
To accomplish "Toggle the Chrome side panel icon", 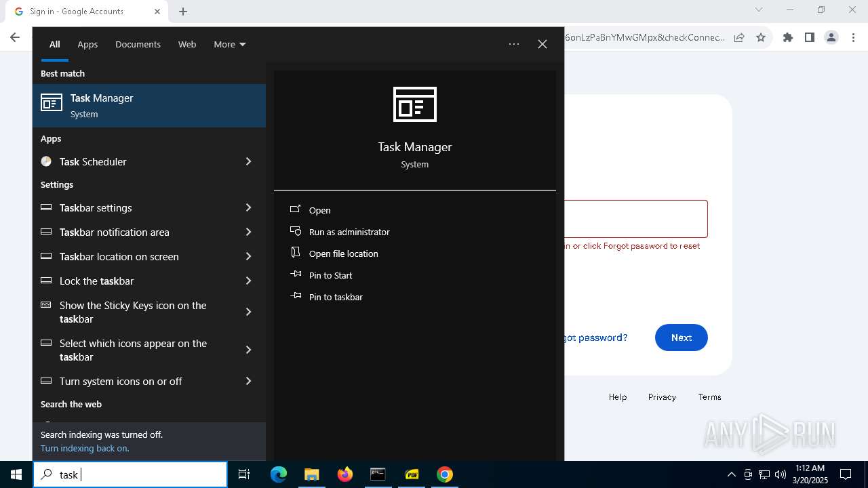I will click(x=810, y=37).
